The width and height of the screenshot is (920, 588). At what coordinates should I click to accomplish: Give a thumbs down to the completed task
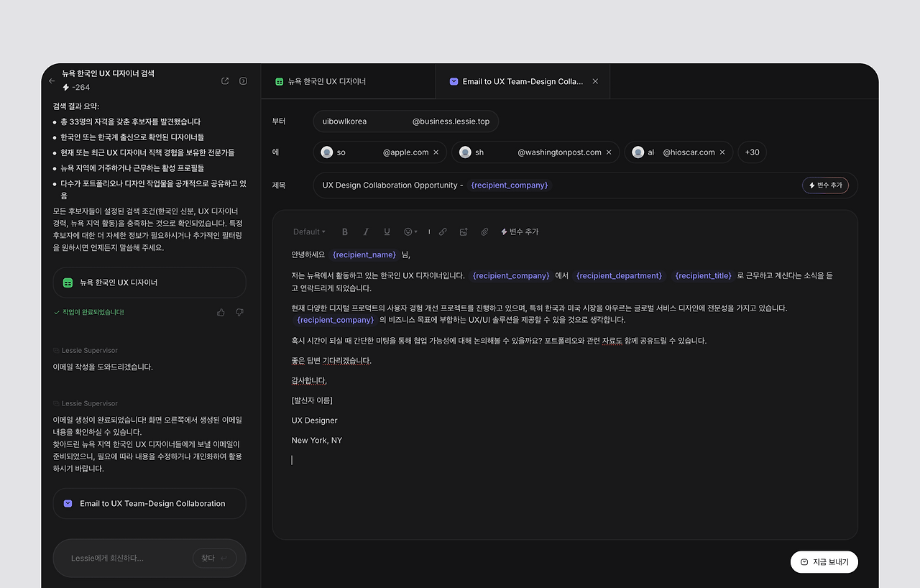coord(239,312)
